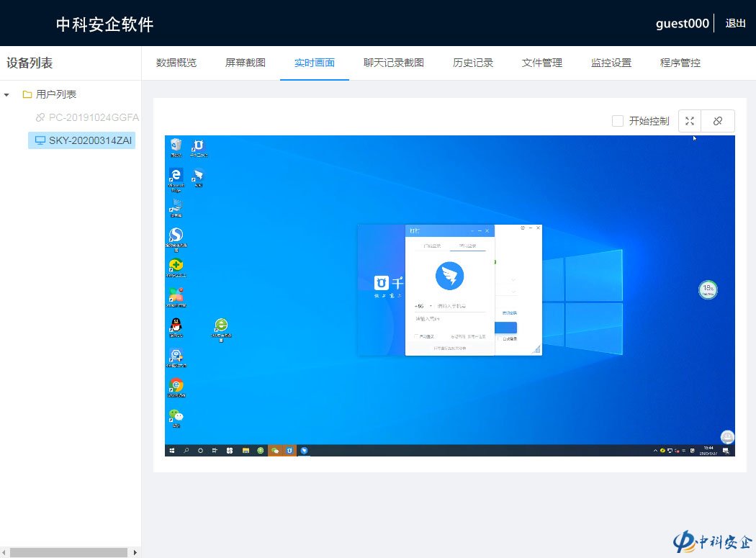Log out via 退出 link
This screenshot has height=558, width=756.
pos(735,23)
